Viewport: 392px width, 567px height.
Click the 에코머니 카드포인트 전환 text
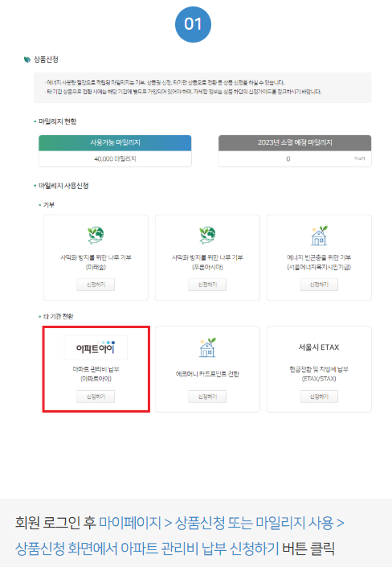coord(207,374)
